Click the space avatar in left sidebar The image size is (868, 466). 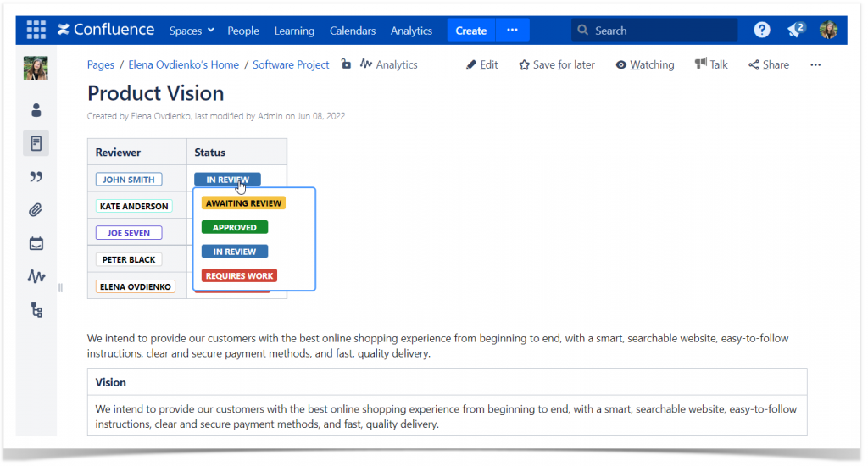(x=36, y=69)
